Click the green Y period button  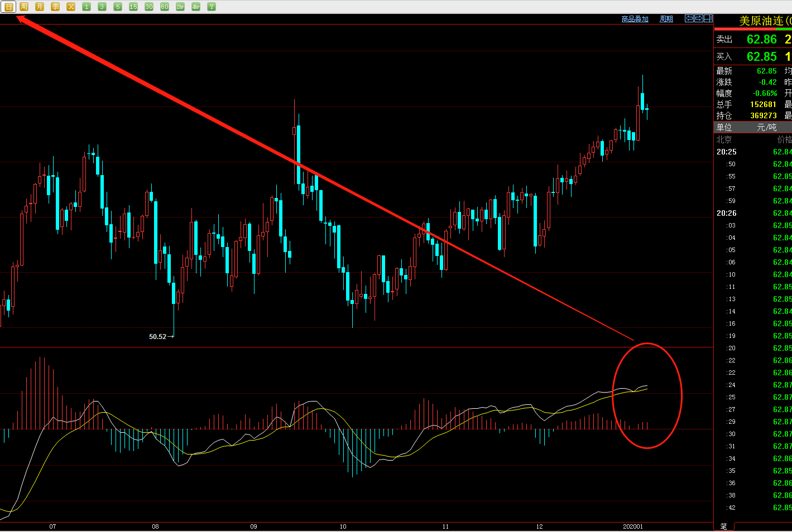click(x=212, y=7)
